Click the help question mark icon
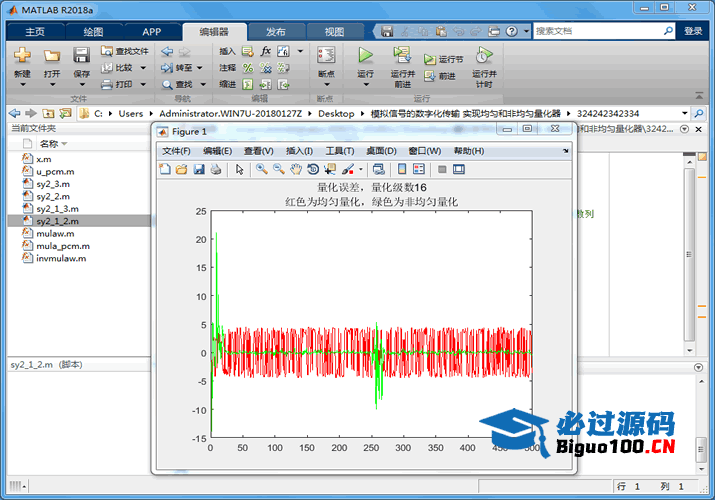715x500 pixels. (512, 31)
